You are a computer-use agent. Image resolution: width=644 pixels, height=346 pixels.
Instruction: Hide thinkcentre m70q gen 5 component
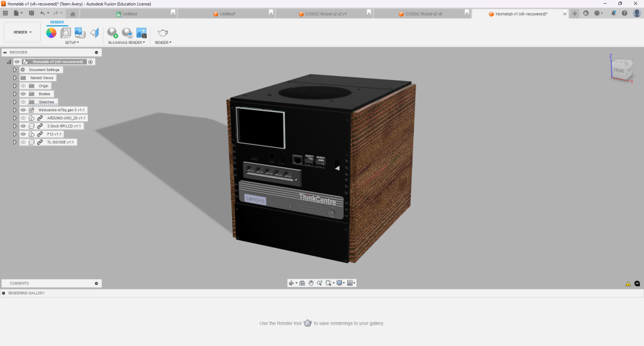23,110
